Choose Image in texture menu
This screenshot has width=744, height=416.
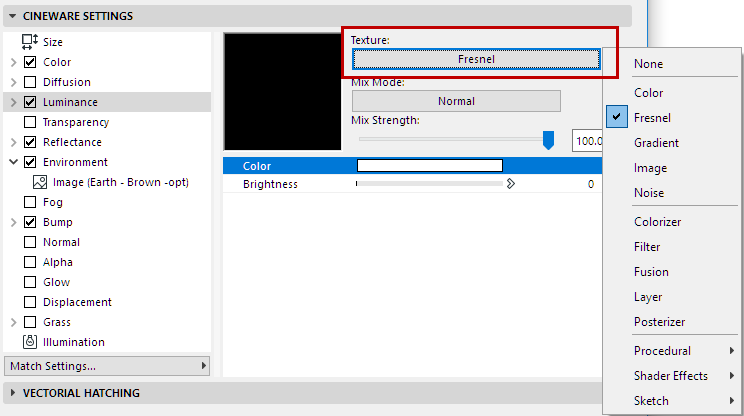[x=651, y=168]
